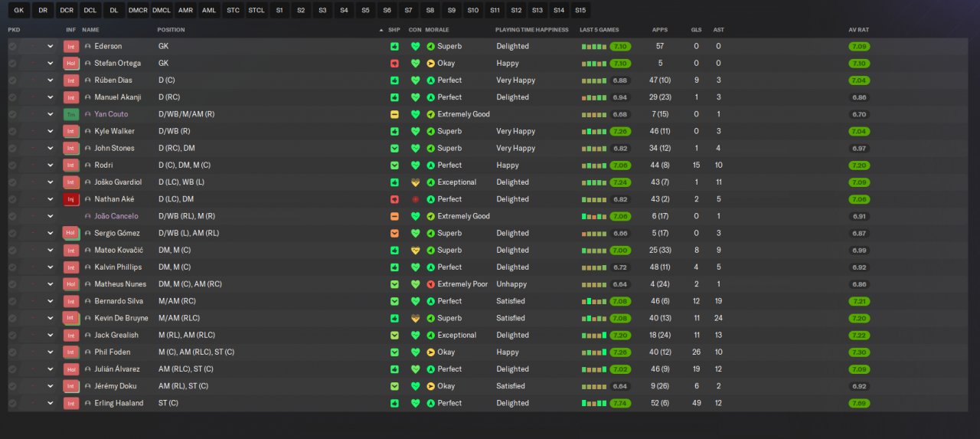
Task: Click Jérémy Doku's yellow morale icon
Action: point(431,386)
